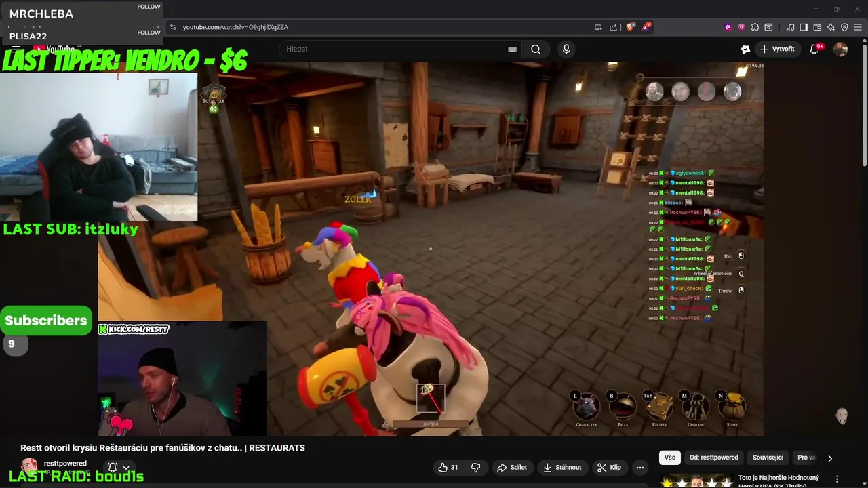
Task: Follow MRCHLEBA in the overlay
Action: tap(149, 7)
